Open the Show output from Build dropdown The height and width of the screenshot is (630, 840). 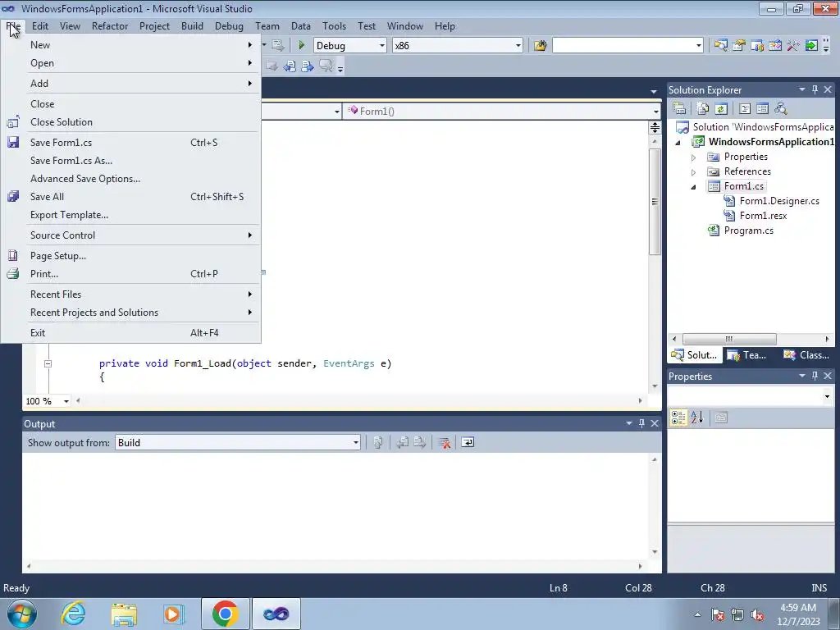(356, 442)
